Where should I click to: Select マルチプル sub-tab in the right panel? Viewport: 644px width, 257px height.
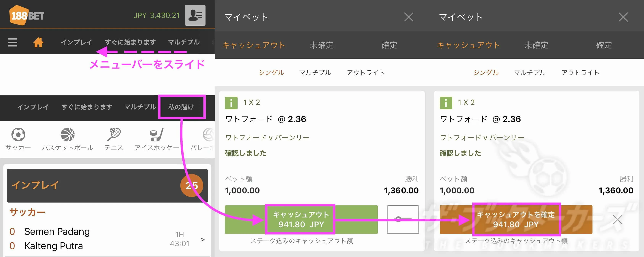[x=530, y=73]
